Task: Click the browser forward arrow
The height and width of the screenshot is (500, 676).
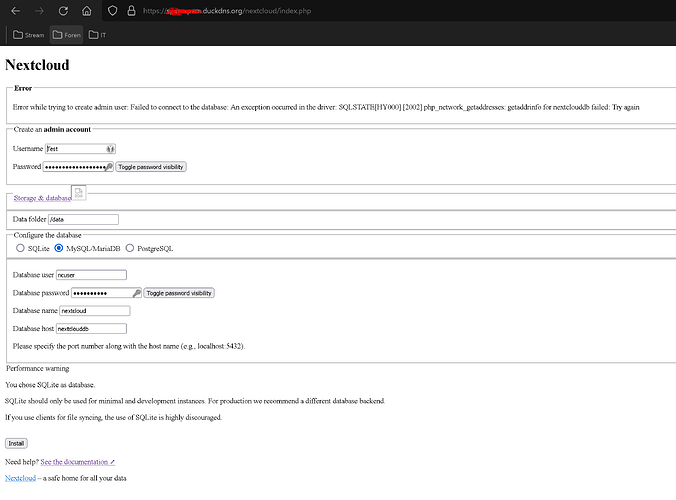Action: tap(39, 11)
